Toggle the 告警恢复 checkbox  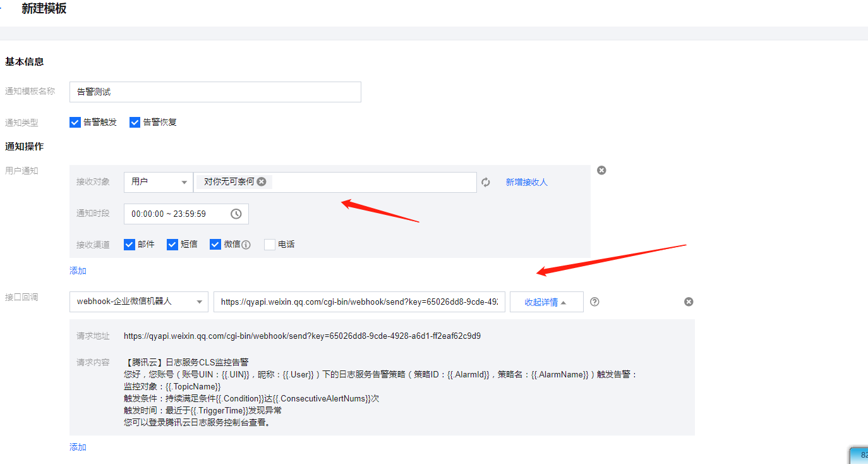click(135, 122)
